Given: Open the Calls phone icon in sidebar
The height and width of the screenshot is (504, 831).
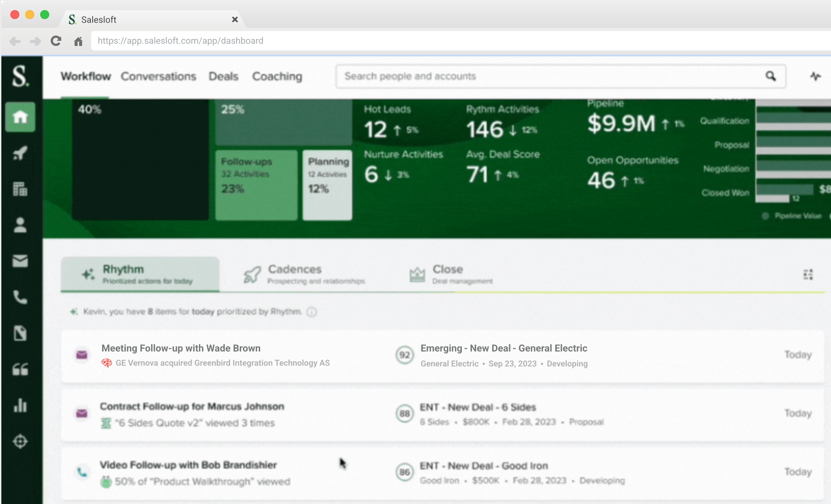Looking at the screenshot, I should (x=20, y=297).
